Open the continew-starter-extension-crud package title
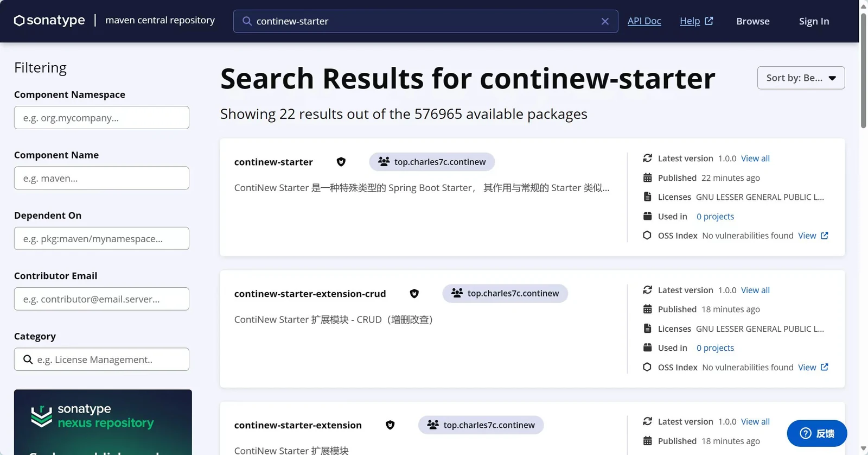This screenshot has height=455, width=868. pyautogui.click(x=310, y=294)
